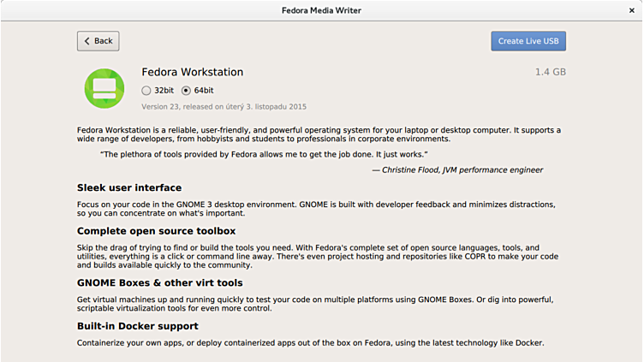Select the 32bit architecture option

point(146,90)
